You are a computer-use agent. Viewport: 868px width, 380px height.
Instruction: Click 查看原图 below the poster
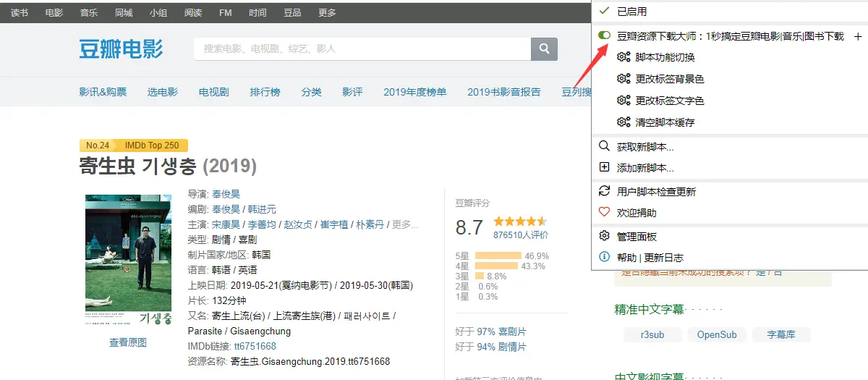pyautogui.click(x=128, y=342)
